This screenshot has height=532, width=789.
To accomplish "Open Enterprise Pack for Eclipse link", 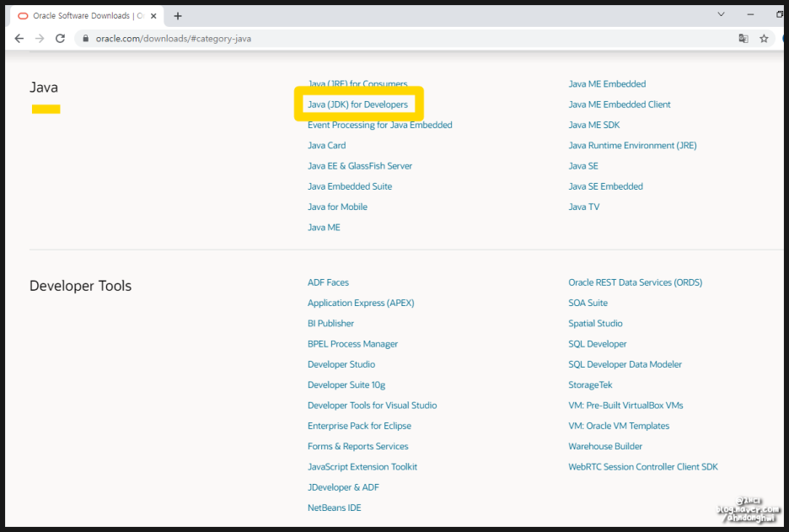I will point(359,426).
